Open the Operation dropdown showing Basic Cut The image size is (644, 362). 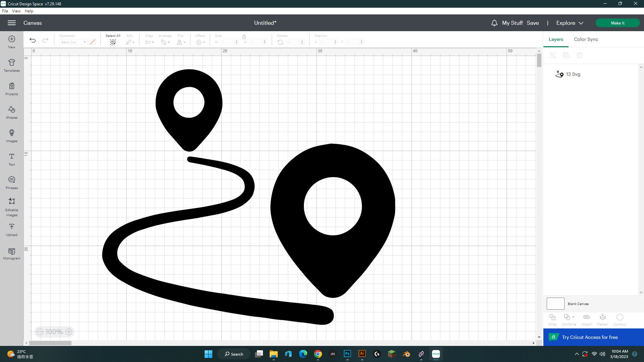[x=73, y=42]
